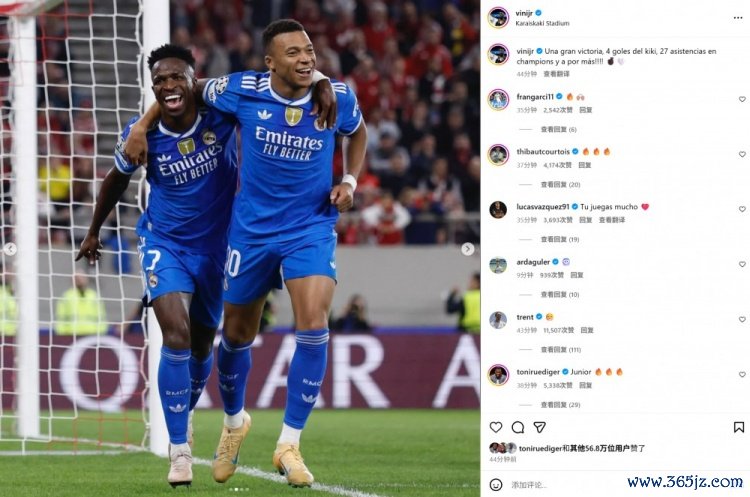Screen dimensions: 750x497
Task: Go to previous photo arrow
Action: [x=11, y=249]
